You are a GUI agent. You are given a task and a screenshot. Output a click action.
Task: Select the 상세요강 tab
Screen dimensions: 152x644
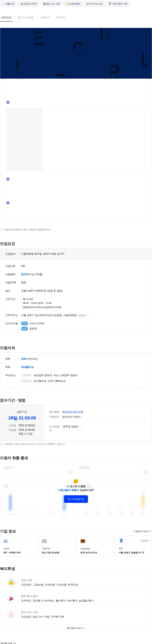(6, 17)
